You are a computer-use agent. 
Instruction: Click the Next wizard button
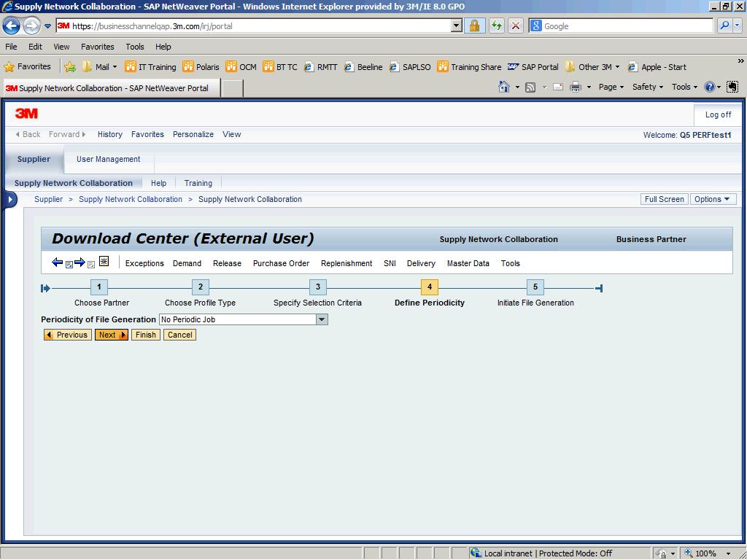pos(112,335)
